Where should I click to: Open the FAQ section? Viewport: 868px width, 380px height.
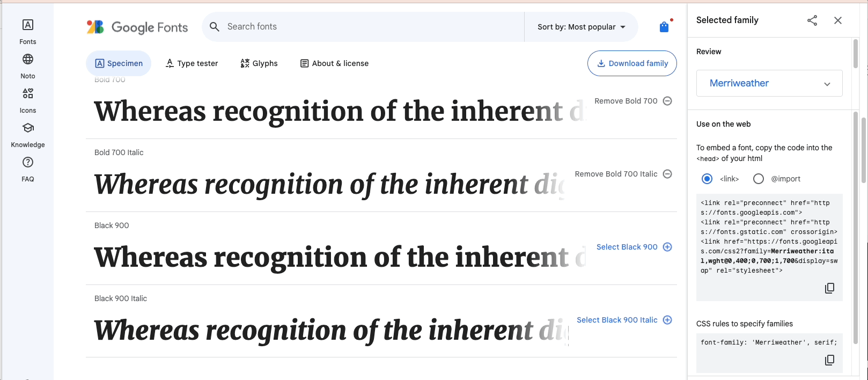tap(27, 168)
